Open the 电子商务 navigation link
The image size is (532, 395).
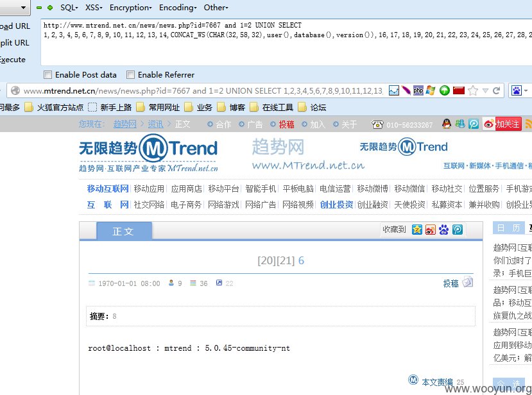[x=186, y=205]
